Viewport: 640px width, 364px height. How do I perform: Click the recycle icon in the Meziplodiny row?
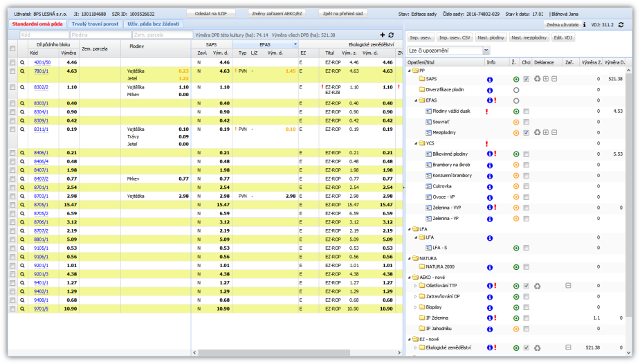[x=537, y=133]
